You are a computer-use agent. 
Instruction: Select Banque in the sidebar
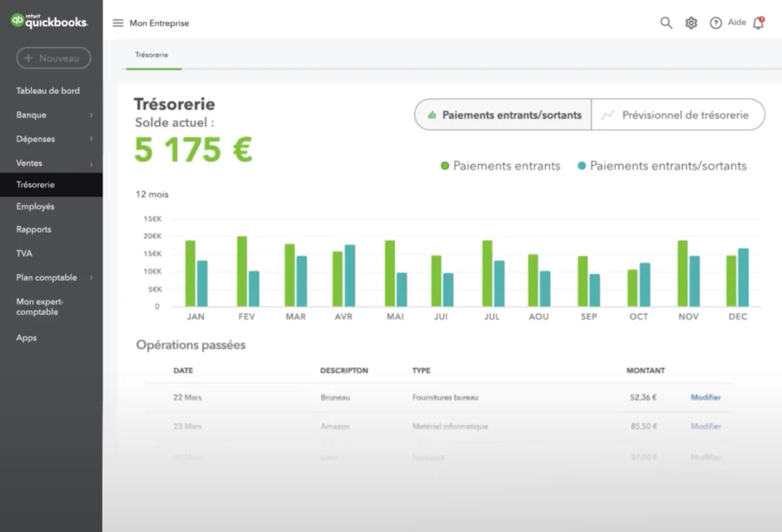(31, 115)
